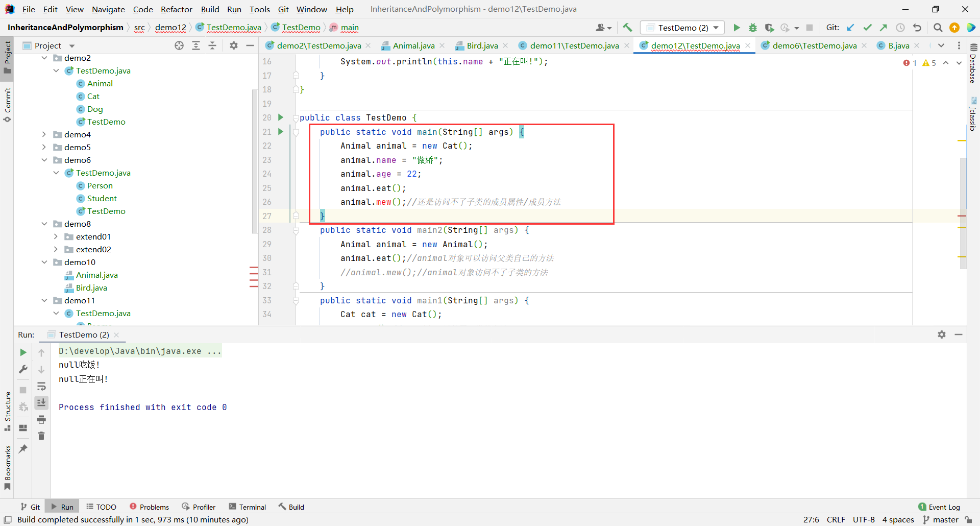This screenshot has width=980, height=526.
Task: Run with coverage icon in toolbar
Action: [769, 28]
